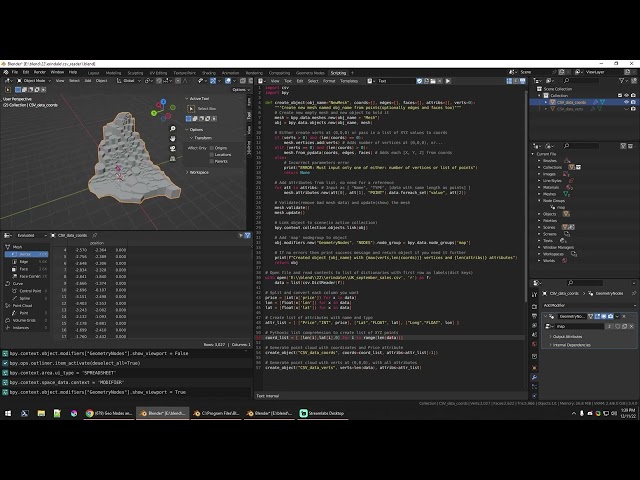Image resolution: width=640 pixels, height=480 pixels.
Task: Click text datablock name field 'Text'
Action: tap(396, 81)
